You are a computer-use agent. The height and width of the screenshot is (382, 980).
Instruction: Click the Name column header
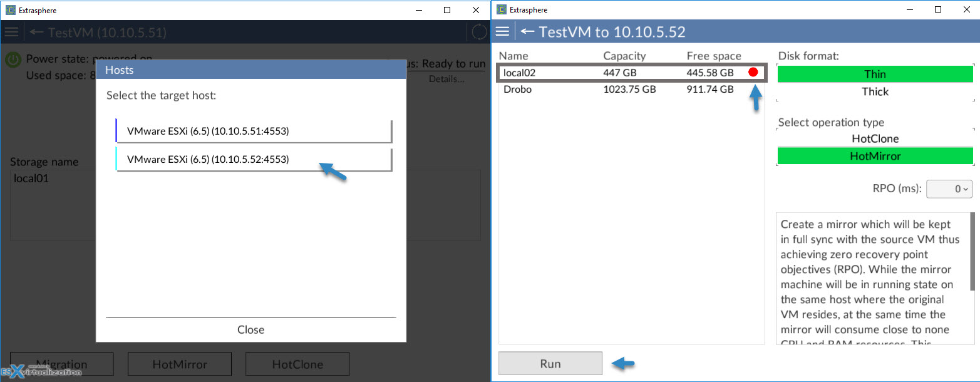513,56
